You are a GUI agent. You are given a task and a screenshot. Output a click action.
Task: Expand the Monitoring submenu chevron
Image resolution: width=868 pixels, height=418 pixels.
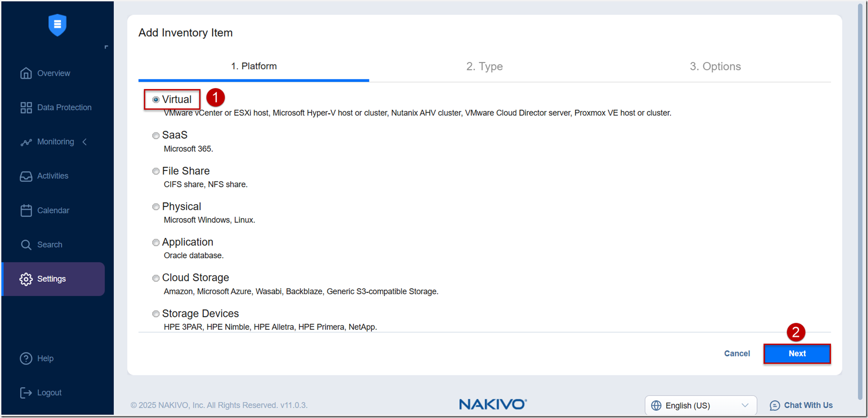pyautogui.click(x=85, y=142)
